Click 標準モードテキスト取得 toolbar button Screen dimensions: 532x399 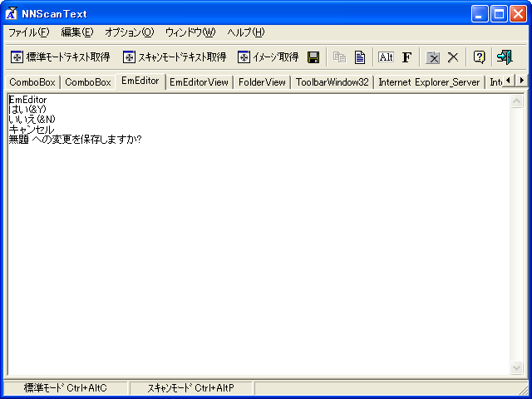60,57
